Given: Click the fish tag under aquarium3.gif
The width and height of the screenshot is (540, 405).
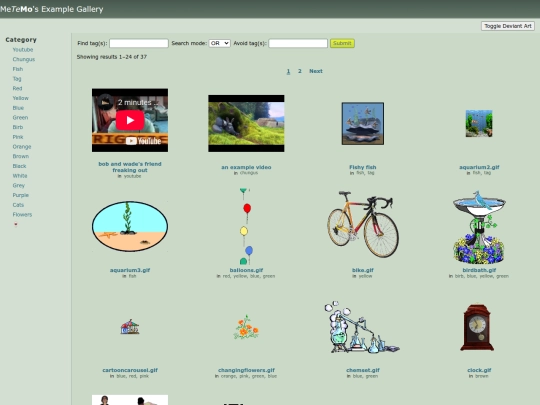Looking at the screenshot, I should (133, 276).
